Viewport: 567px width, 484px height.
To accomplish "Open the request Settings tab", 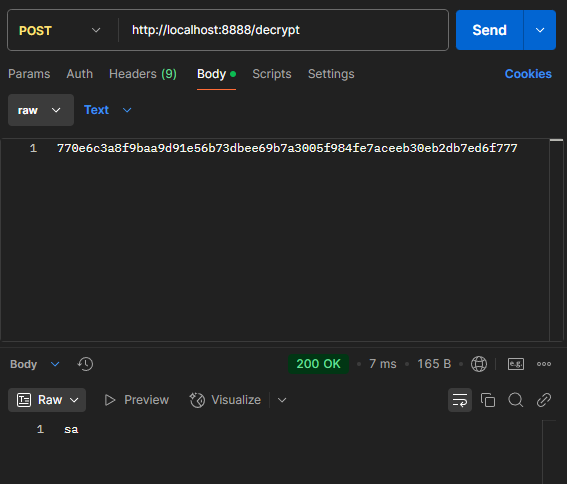I will pos(331,74).
